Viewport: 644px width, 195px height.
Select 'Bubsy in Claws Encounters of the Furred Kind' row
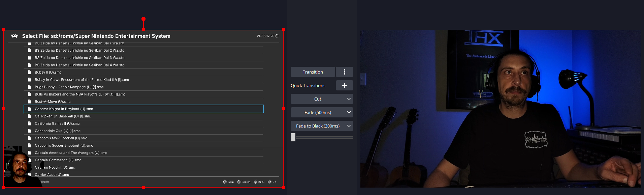coord(143,80)
